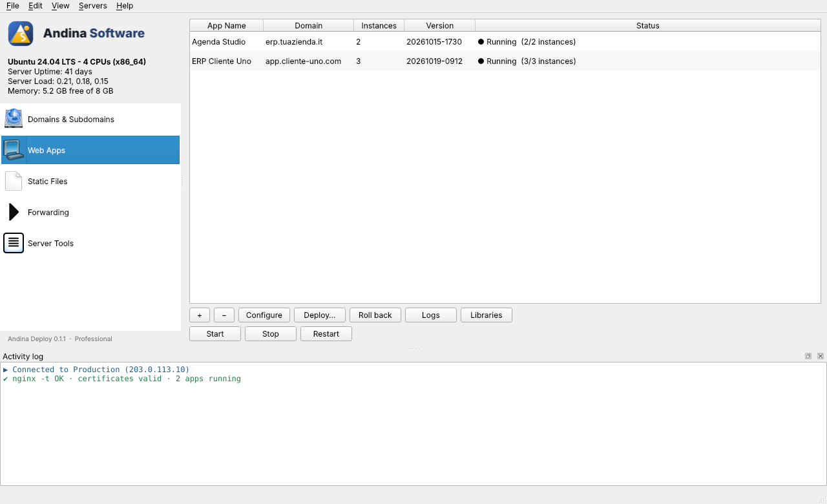Open the Servers menu
The width and height of the screenshot is (827, 504).
(93, 6)
